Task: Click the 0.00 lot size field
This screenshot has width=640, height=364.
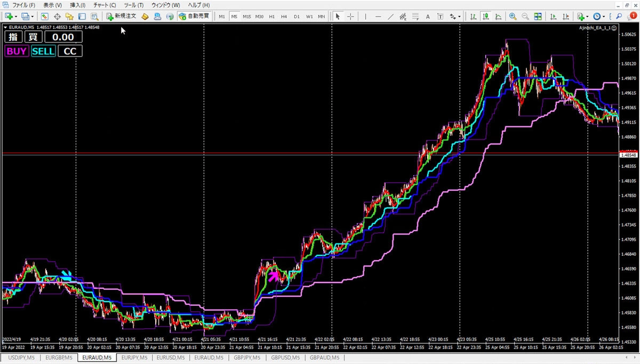Action: 63,37
